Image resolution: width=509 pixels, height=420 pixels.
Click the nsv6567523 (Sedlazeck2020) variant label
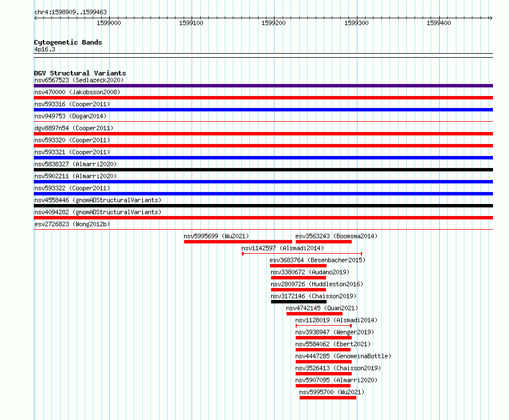coord(79,80)
